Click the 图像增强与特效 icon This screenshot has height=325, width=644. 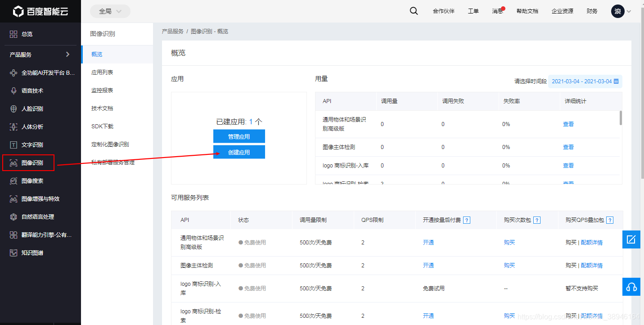(14, 199)
